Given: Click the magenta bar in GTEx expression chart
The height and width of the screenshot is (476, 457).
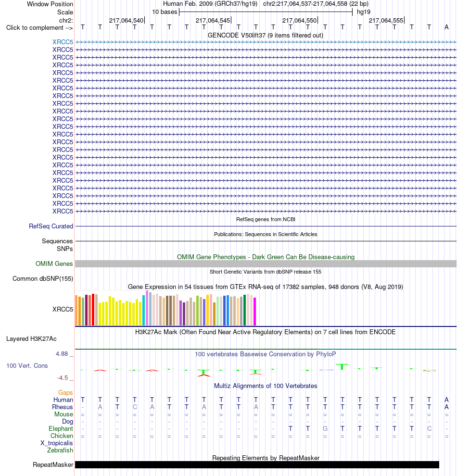Looking at the screenshot, I should 255,312.
